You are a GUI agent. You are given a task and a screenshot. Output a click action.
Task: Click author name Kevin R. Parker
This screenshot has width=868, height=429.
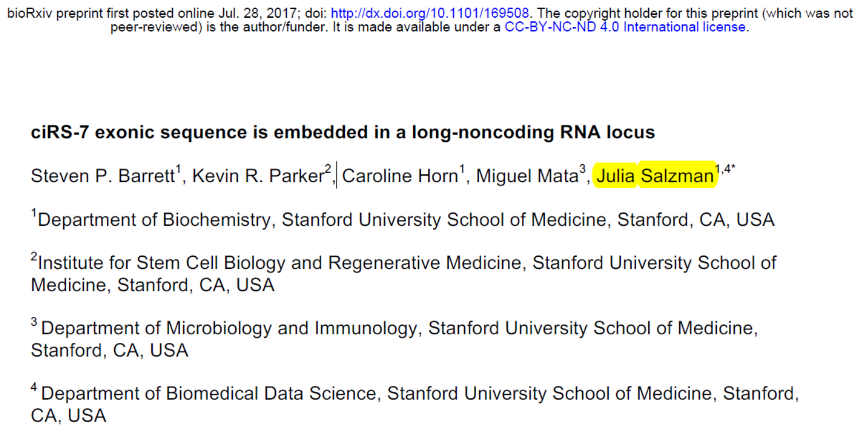pos(258,176)
